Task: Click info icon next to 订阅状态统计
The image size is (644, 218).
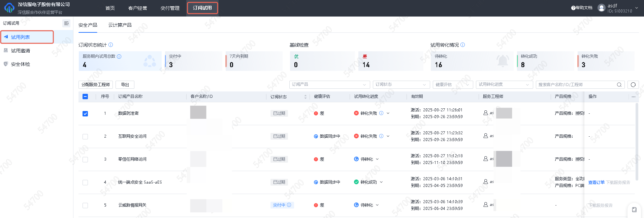Action: [111, 45]
